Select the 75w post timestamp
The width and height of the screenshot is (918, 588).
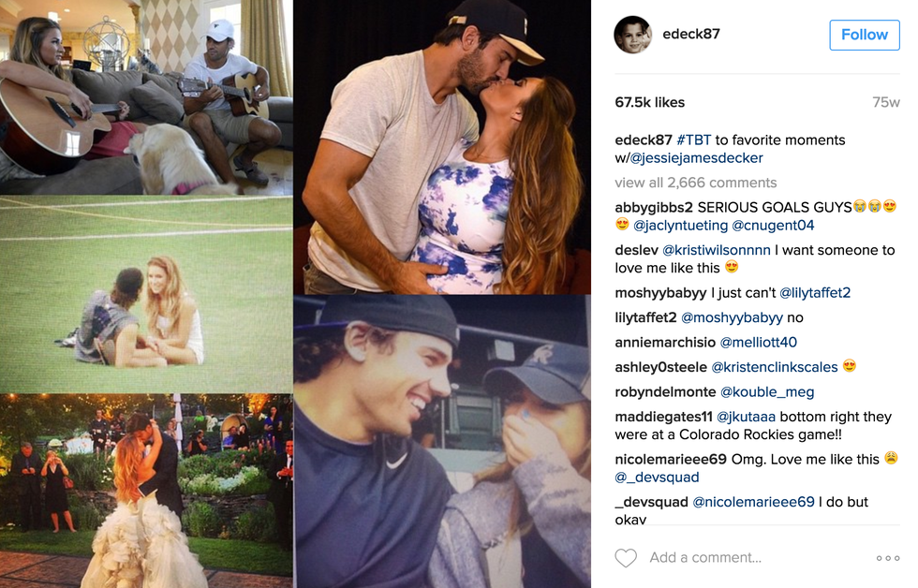click(x=886, y=102)
